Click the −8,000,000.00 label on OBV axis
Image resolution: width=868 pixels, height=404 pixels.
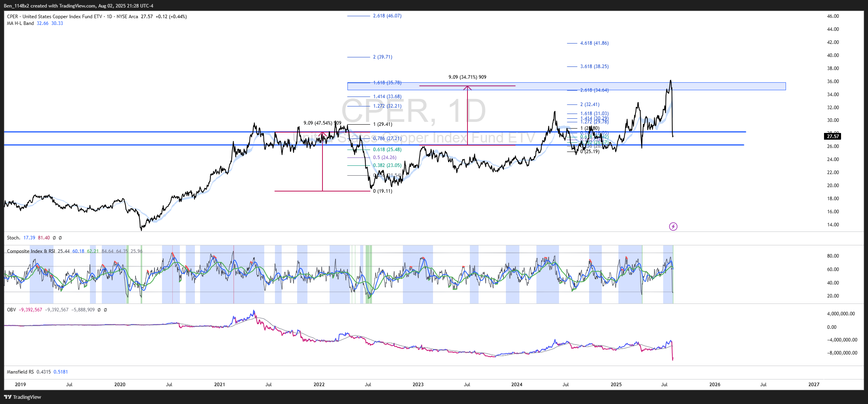coord(842,353)
